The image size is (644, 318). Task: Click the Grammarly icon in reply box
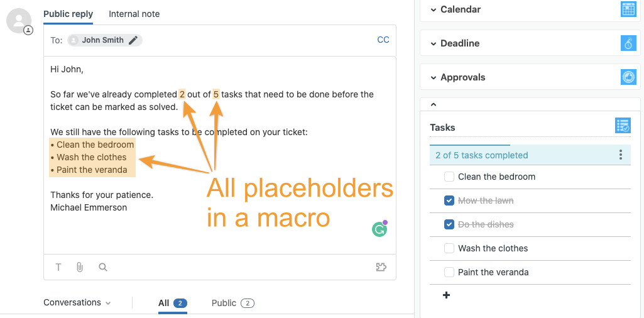pos(379,229)
